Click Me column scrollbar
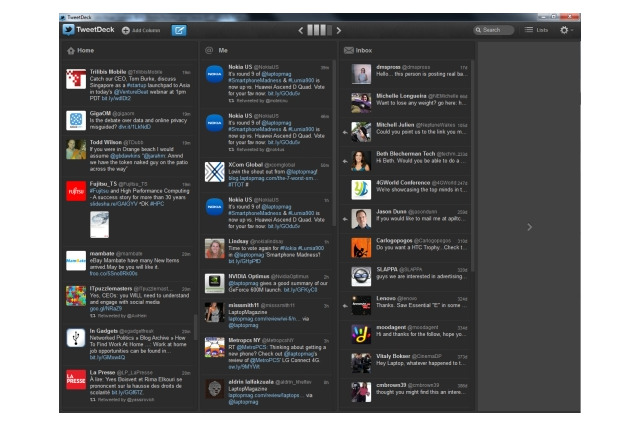Image resolution: width=640 pixels, height=426 pixels. 334,143
